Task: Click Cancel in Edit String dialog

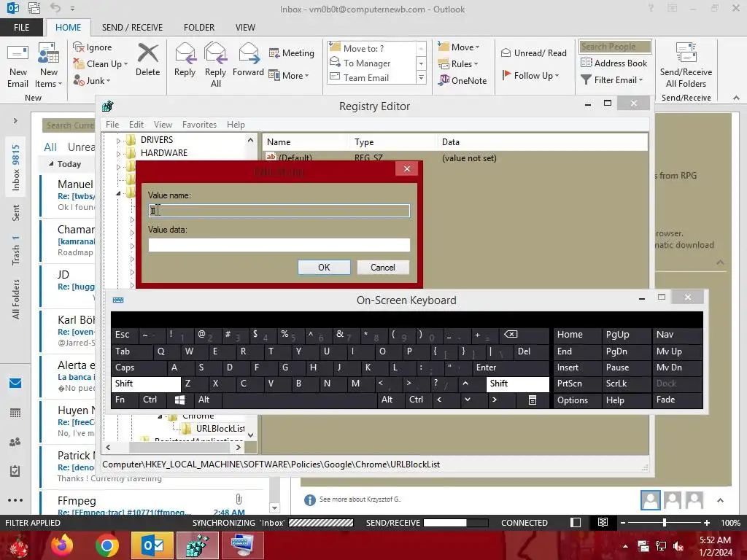Action: tap(383, 268)
